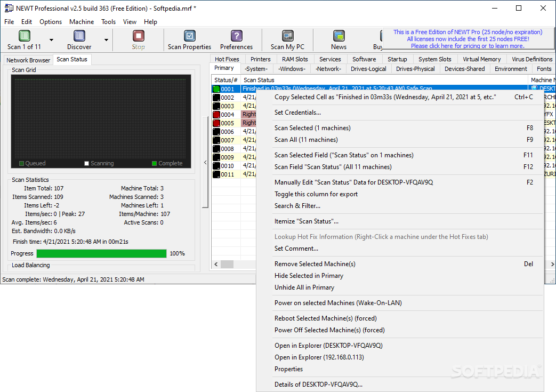Open the Virus Definitions tab

point(532,59)
